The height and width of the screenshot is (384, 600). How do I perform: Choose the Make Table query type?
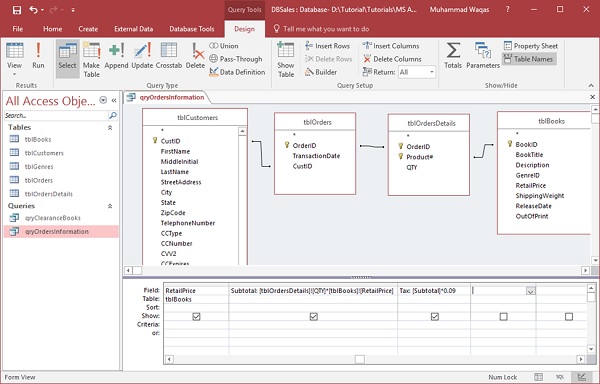click(91, 59)
